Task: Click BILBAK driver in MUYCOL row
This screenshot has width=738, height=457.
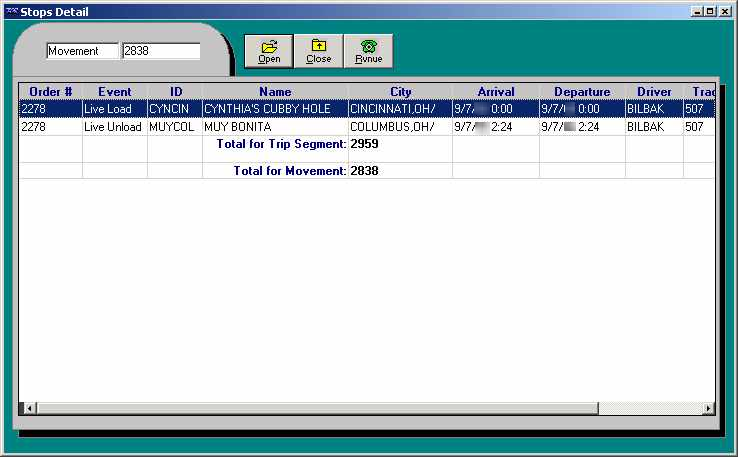Action: point(654,127)
